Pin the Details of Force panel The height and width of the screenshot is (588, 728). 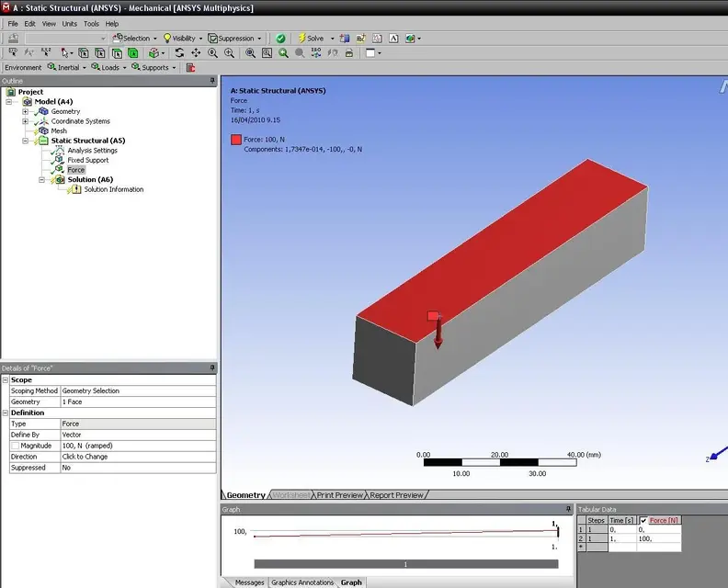[212, 367]
